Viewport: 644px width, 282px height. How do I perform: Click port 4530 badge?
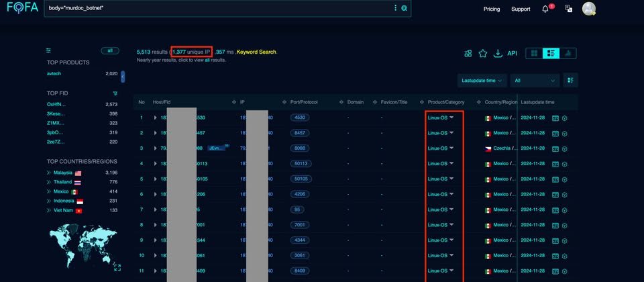point(300,118)
